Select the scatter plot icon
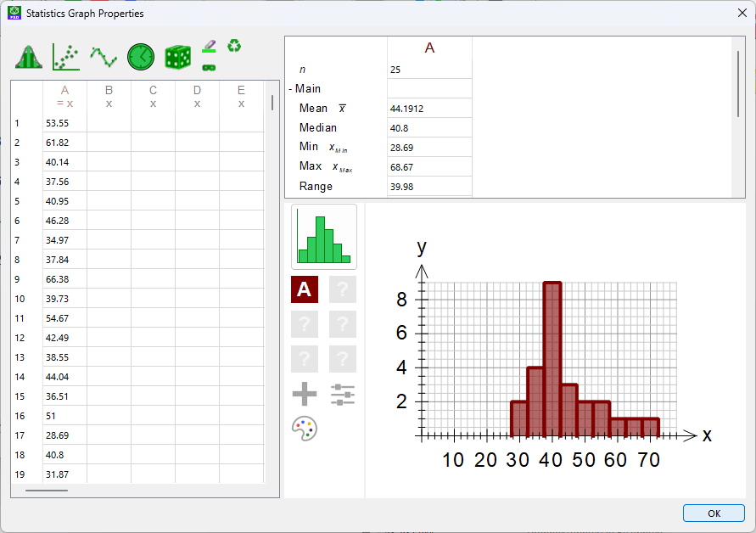 66,57
